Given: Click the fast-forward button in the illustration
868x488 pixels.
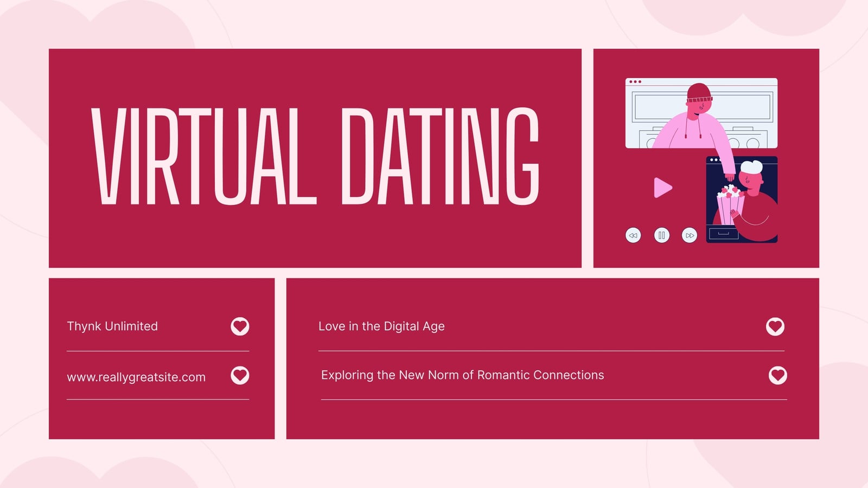Looking at the screenshot, I should [690, 235].
